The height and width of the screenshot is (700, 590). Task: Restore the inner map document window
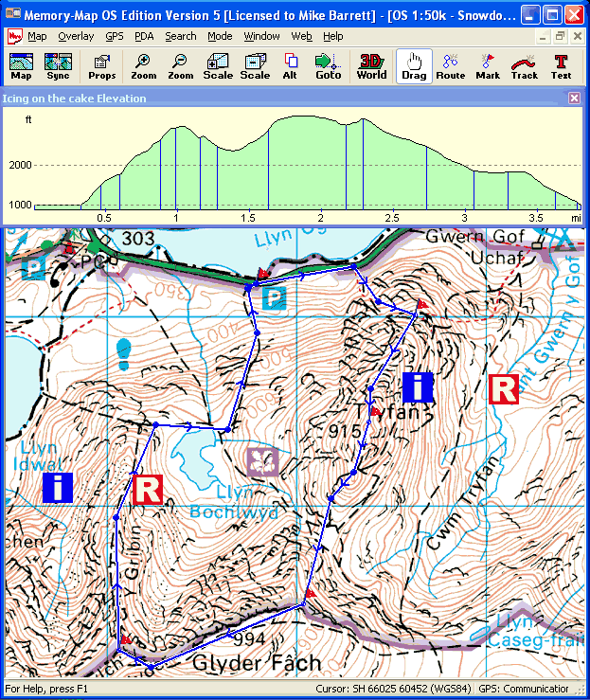pyautogui.click(x=560, y=37)
